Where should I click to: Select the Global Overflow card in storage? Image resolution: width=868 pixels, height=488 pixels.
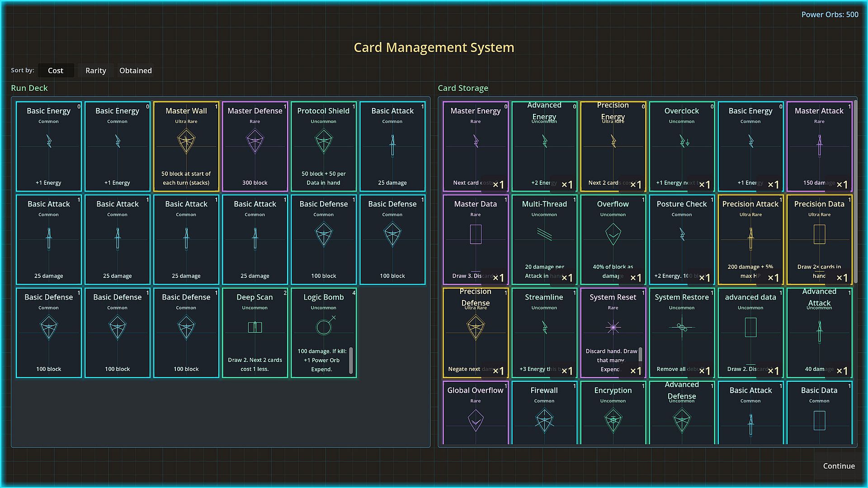tap(475, 413)
